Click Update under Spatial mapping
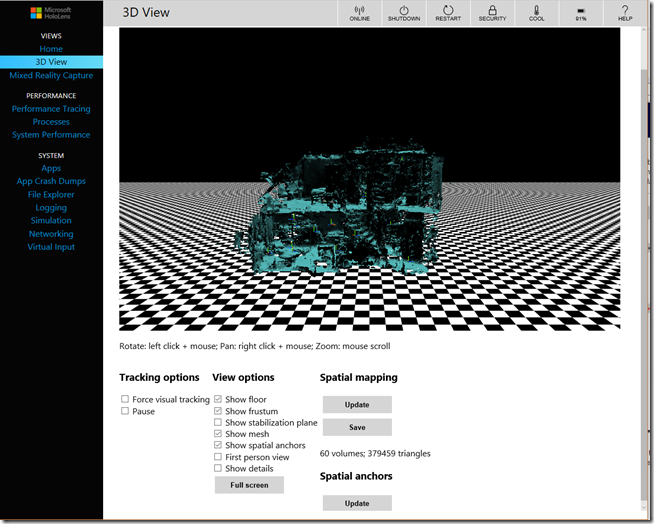Image resolution: width=654 pixels, height=524 pixels. (x=357, y=404)
